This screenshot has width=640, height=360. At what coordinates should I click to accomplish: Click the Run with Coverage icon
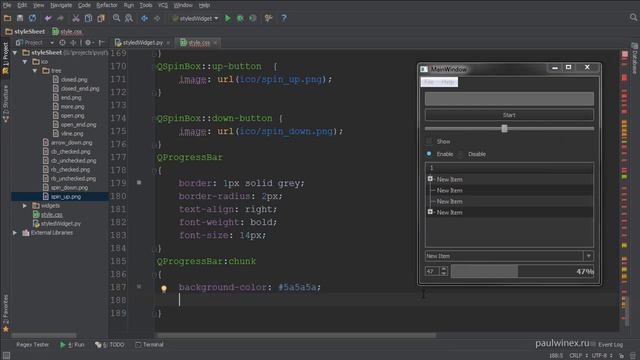pos(253,18)
